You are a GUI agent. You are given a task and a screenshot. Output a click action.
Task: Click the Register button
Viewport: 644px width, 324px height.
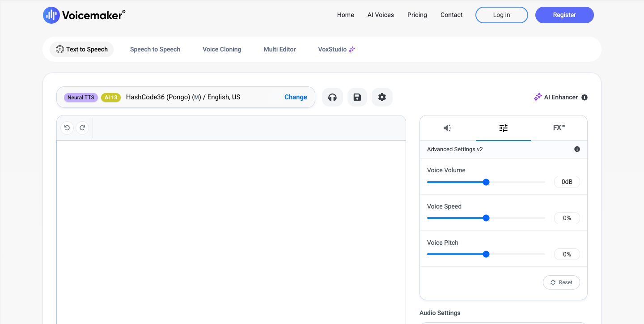coord(564,15)
